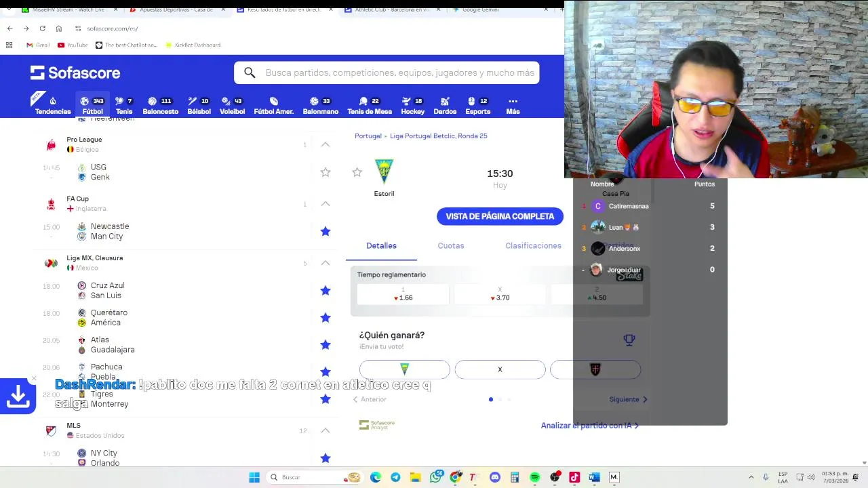Toggle favorite star for NY City vs Orlando
Viewport: 868px width, 488px height.
tap(325, 457)
